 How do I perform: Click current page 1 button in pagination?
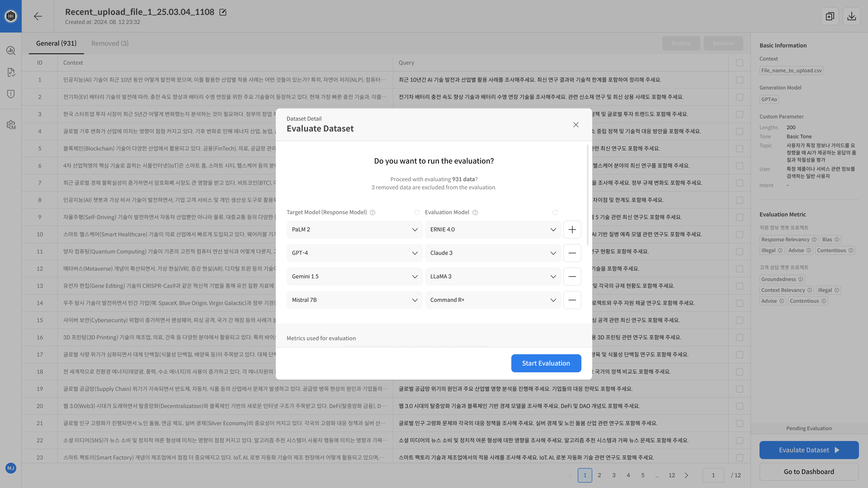coord(585,475)
